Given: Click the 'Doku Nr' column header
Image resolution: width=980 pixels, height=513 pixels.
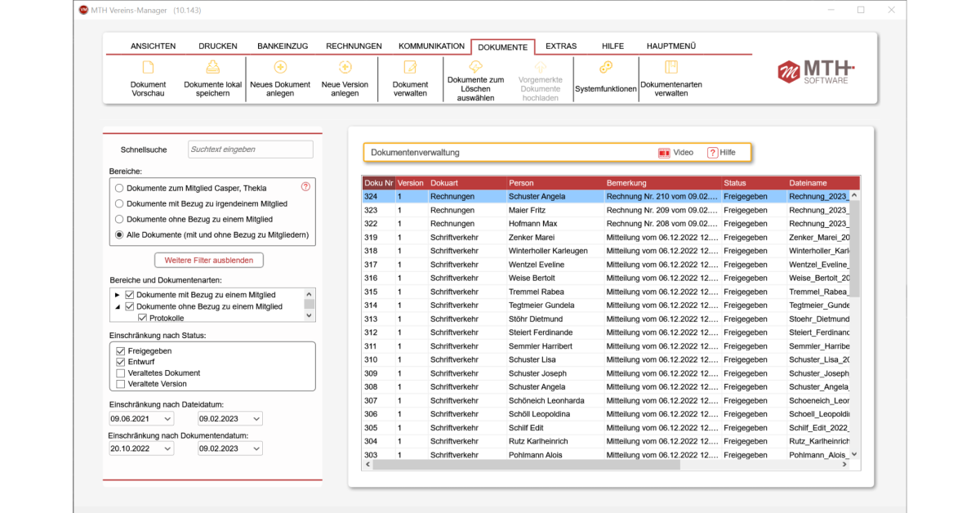Looking at the screenshot, I should point(378,183).
